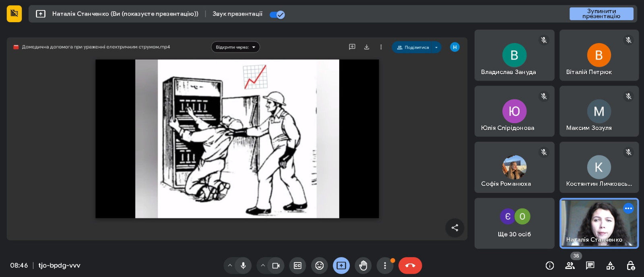Screen dimensions: 644x277
Task: Download the video file
Action: [x=367, y=47]
